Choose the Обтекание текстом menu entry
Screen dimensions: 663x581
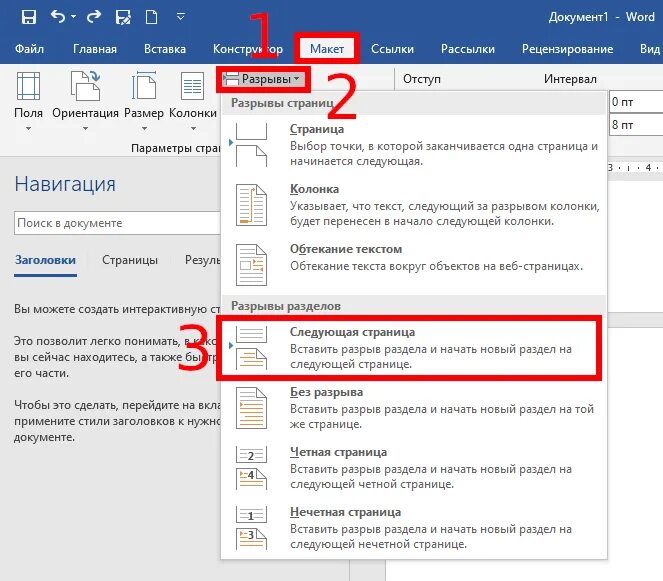click(x=414, y=265)
